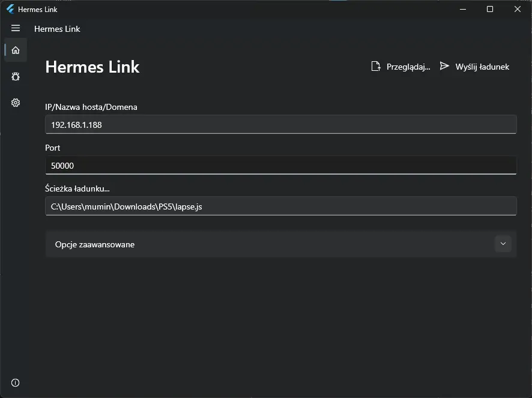Focus the IP/Nazwa hosta/Domena input field
The width and height of the screenshot is (532, 398).
pos(280,124)
